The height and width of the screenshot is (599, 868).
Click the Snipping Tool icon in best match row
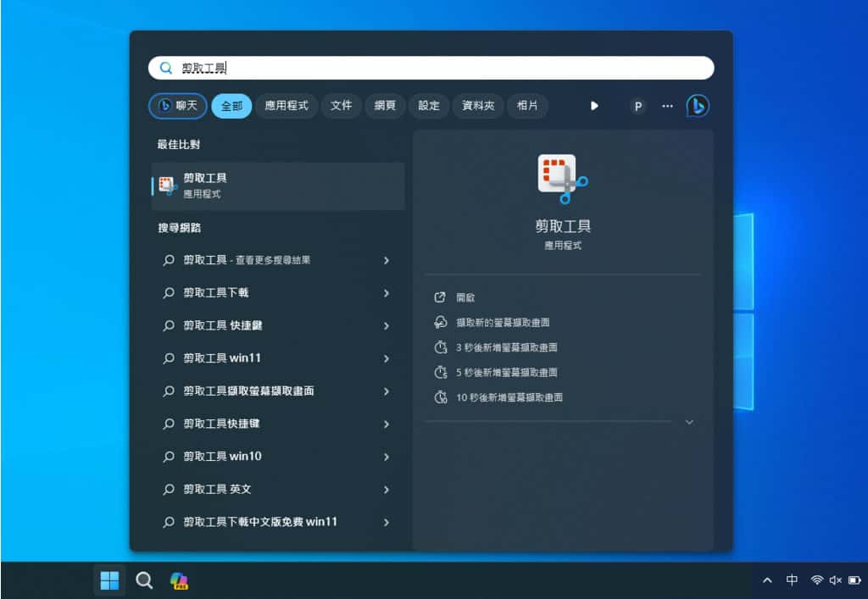[168, 186]
